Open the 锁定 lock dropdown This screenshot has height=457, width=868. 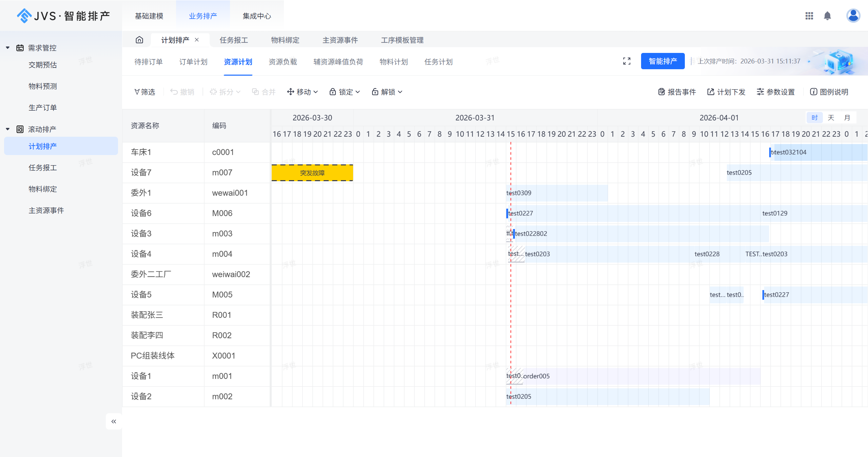click(345, 92)
